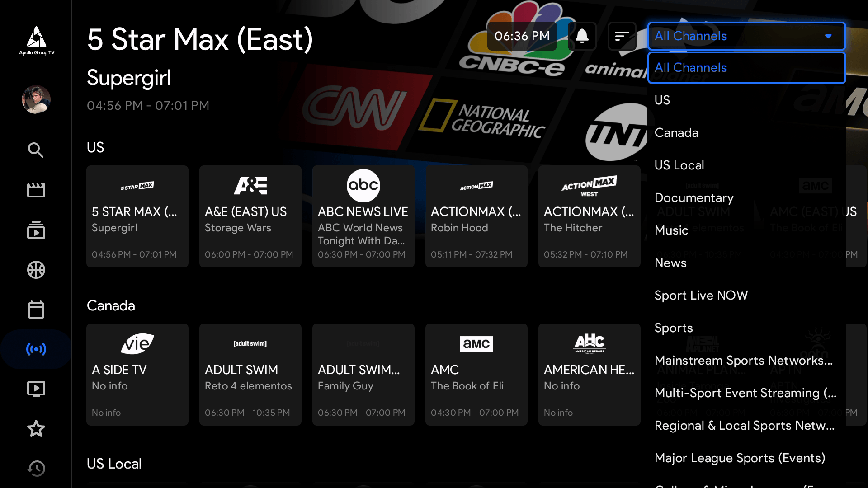
Task: Select All Channels option in list
Action: tap(747, 68)
